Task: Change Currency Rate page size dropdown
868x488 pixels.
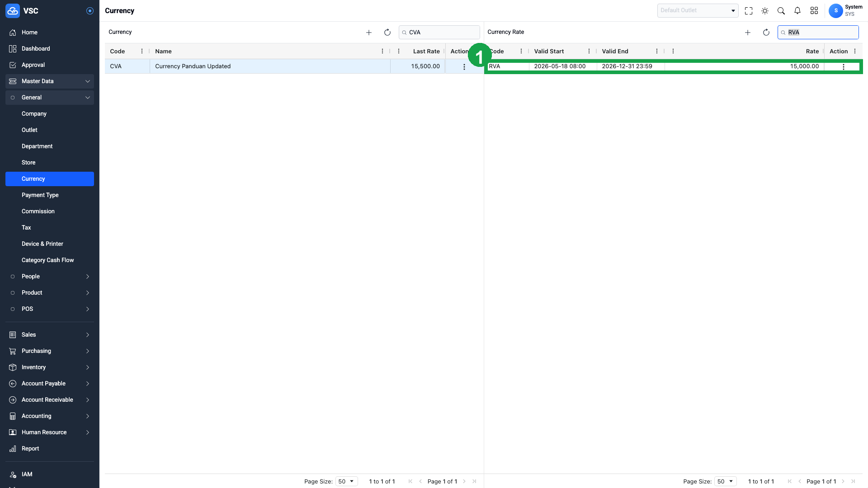Action: 726,482
